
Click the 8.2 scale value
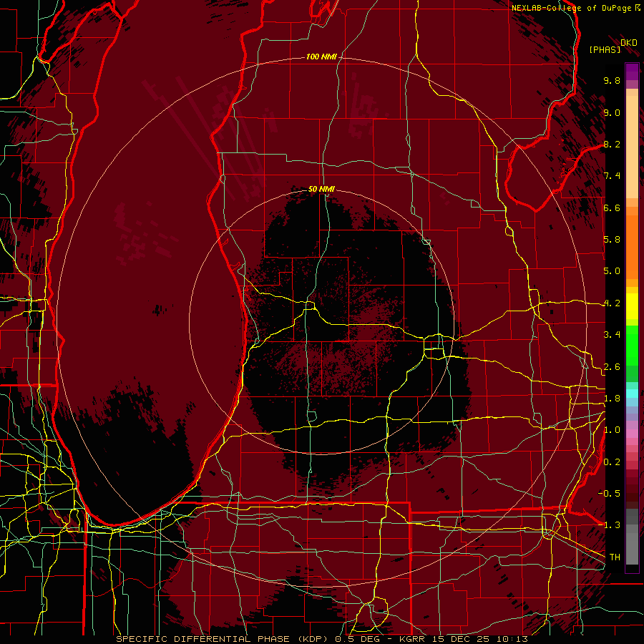(x=612, y=144)
